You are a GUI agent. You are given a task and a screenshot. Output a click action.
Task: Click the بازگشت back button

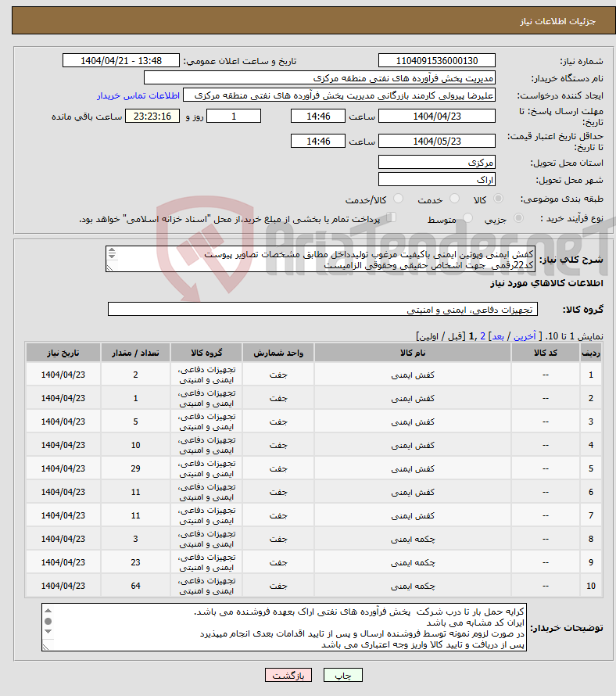[288, 675]
